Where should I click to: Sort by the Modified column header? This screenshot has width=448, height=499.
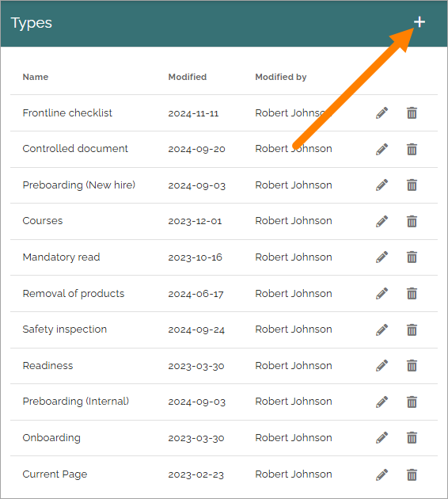point(188,77)
